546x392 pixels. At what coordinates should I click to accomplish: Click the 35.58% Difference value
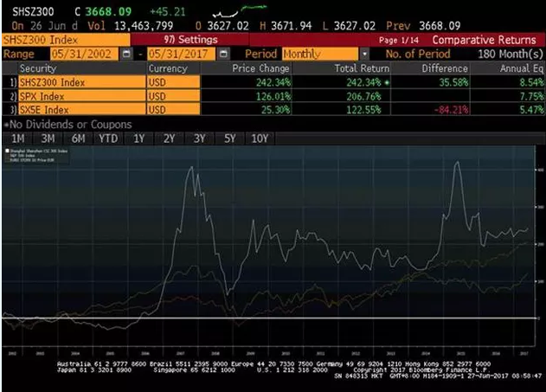coord(453,82)
